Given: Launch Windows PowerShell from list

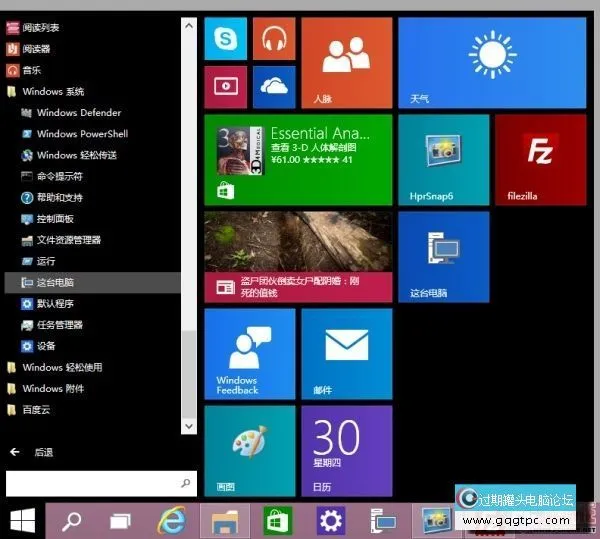Looking at the screenshot, I should pyautogui.click(x=92, y=134).
